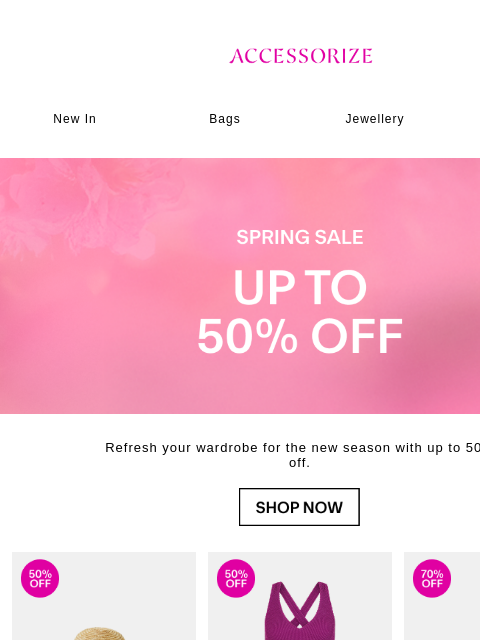Open the purple cross-back swimsuit product

point(300,611)
